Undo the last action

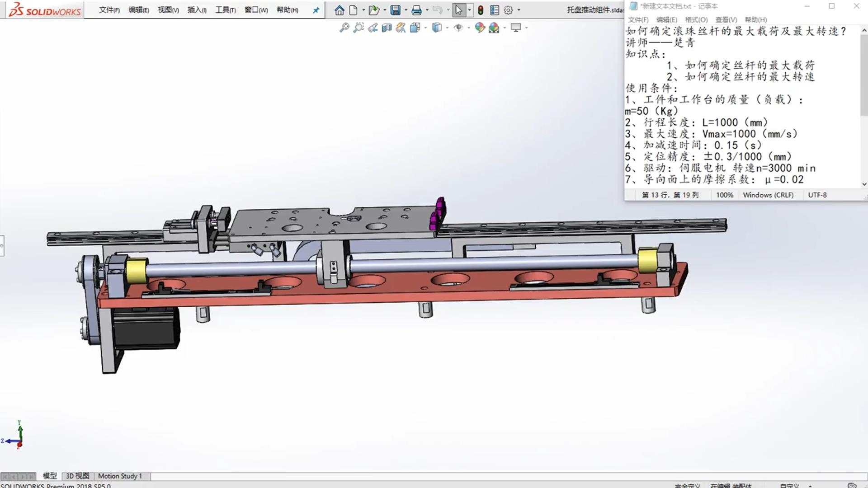pyautogui.click(x=437, y=10)
